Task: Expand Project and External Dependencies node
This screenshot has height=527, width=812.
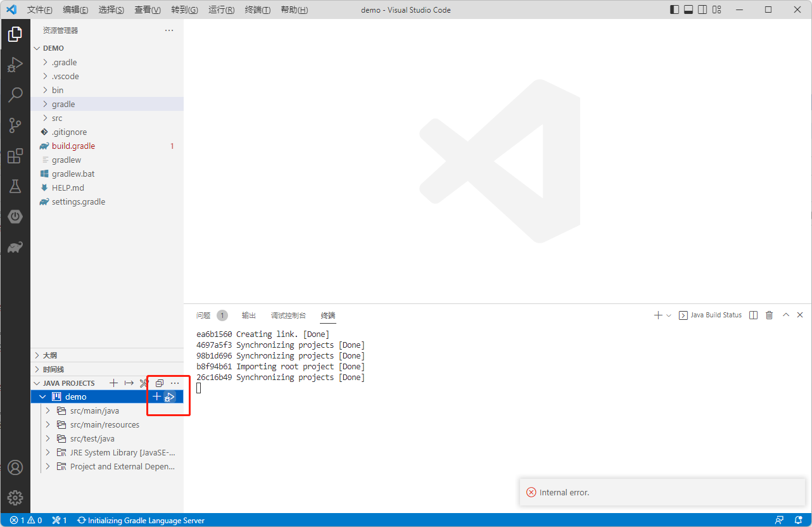Action: 48,466
